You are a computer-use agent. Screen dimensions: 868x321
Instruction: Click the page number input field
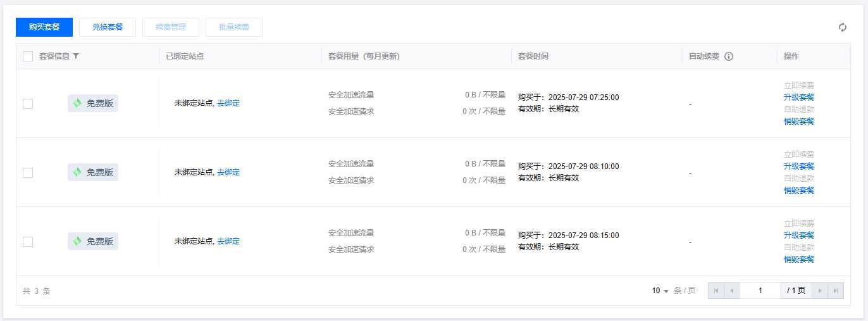pos(760,291)
